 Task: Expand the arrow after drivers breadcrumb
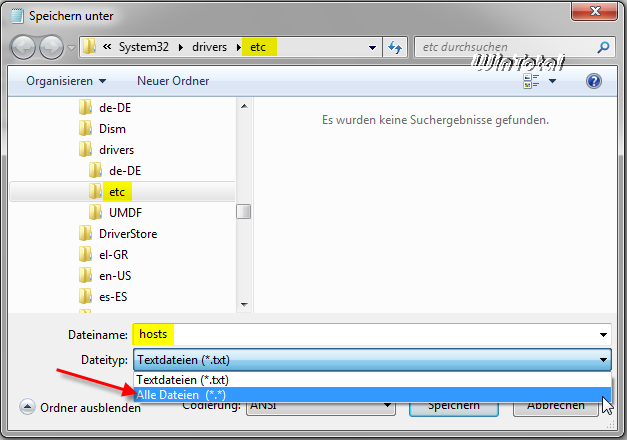(x=239, y=47)
